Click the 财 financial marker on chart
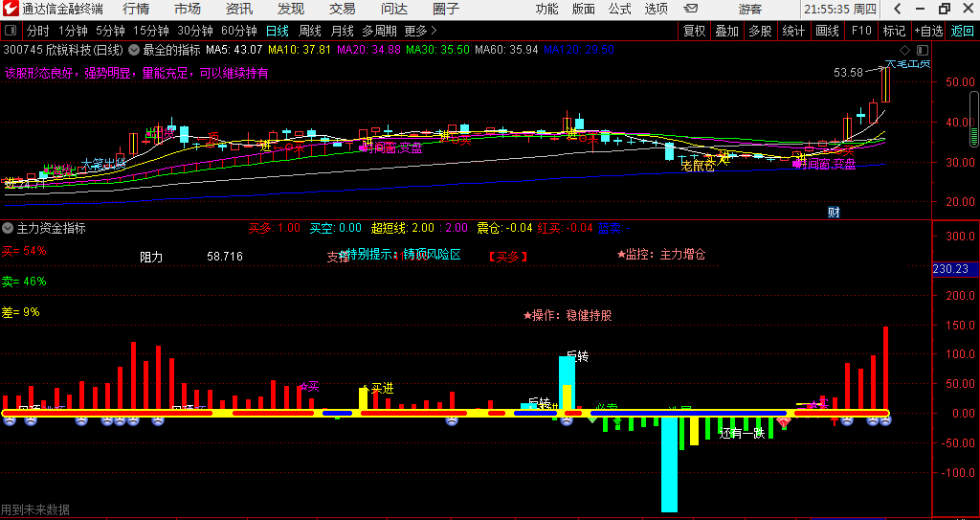 pyautogui.click(x=834, y=213)
